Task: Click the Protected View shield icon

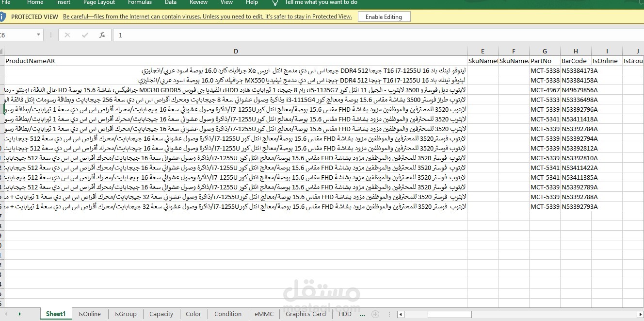Action: (2, 17)
